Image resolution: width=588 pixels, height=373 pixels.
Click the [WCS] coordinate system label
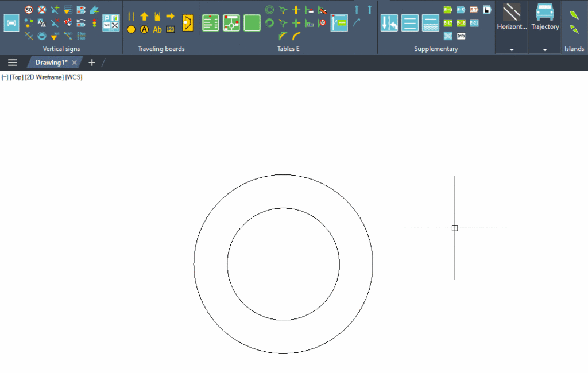pyautogui.click(x=74, y=77)
